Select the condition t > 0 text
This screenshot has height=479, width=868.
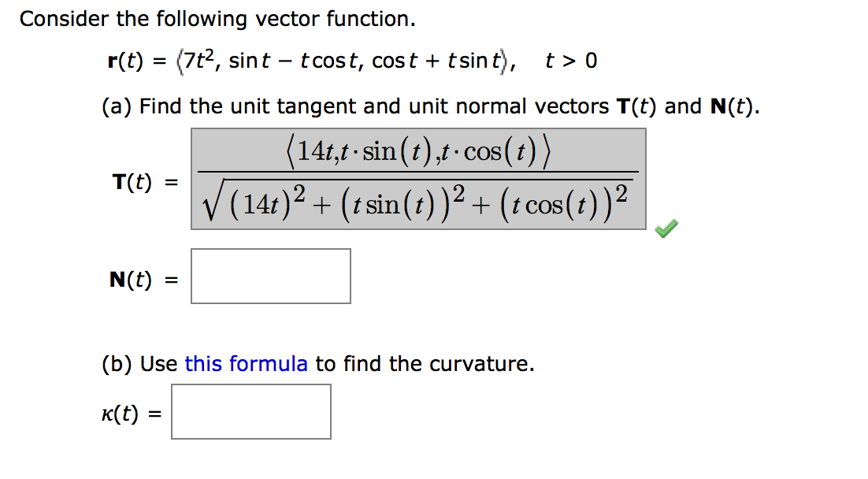point(569,60)
